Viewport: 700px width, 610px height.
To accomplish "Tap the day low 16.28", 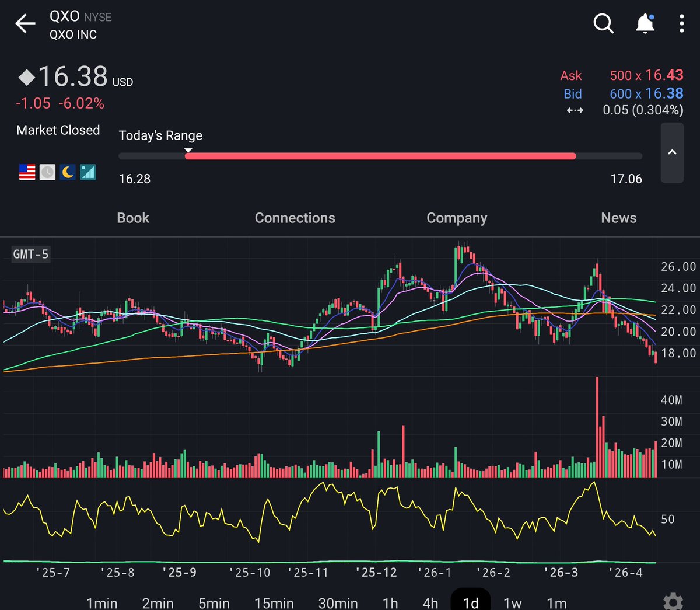I will pos(135,179).
